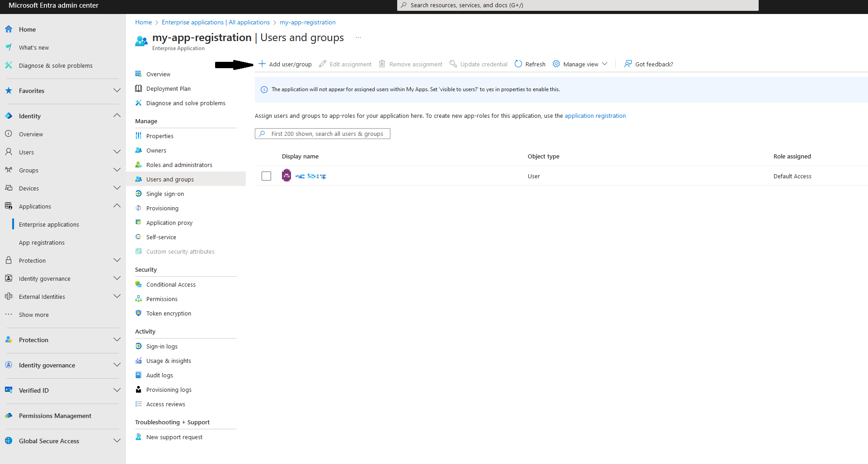The height and width of the screenshot is (464, 868).
Task: Click the Applications grid icon
Action: [x=9, y=206]
